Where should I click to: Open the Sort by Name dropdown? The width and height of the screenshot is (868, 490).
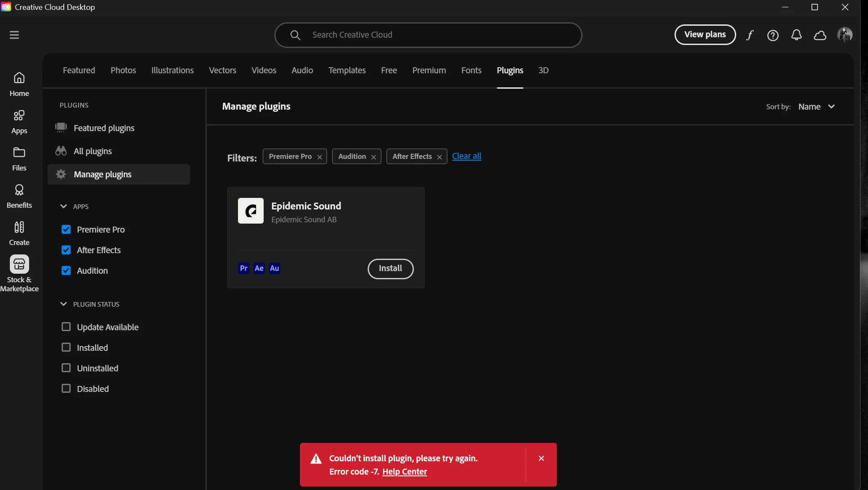(x=816, y=107)
